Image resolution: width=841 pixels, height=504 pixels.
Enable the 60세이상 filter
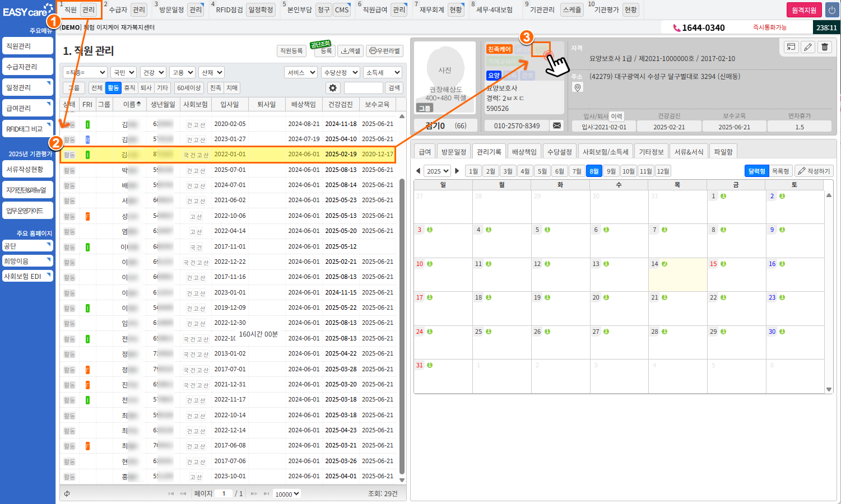pos(189,88)
